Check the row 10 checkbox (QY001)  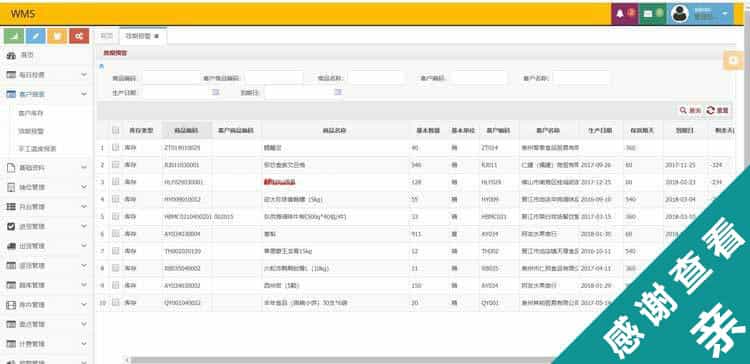click(115, 302)
